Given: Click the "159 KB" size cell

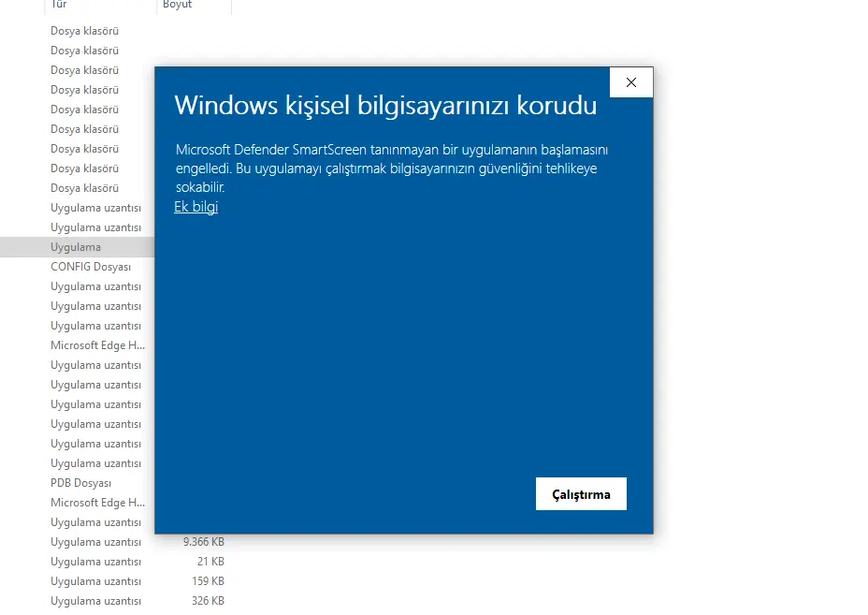Looking at the screenshot, I should (x=209, y=581).
